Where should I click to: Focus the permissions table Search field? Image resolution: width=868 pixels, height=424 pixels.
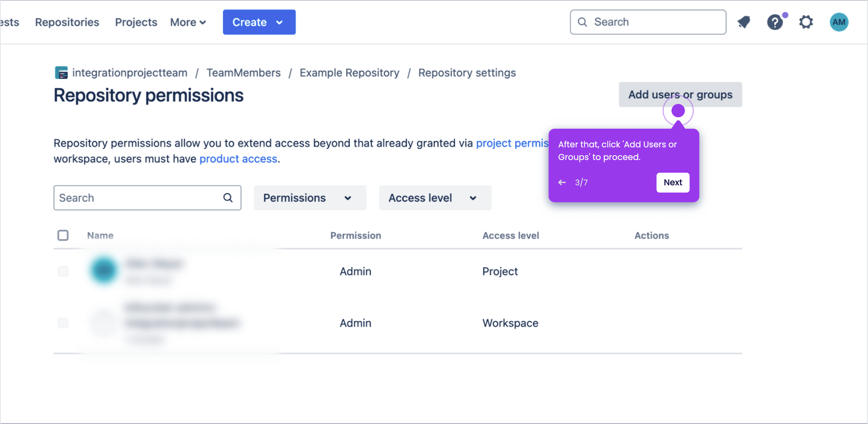(147, 198)
